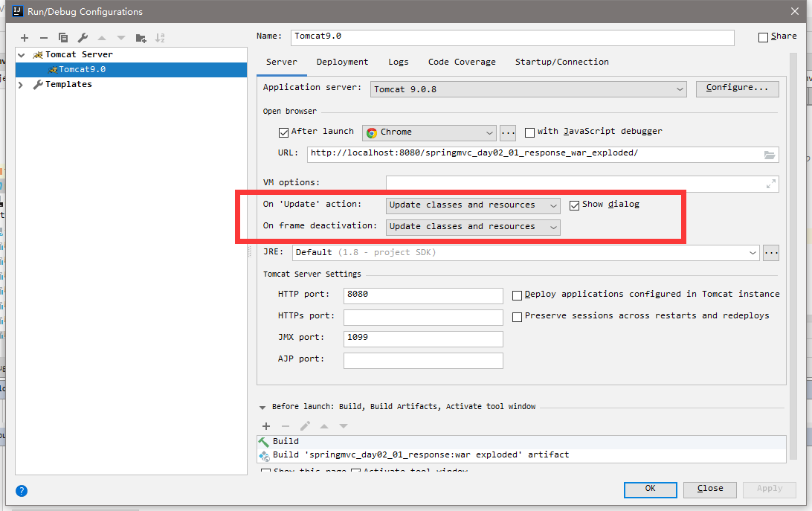Screen dimensions: 812x511
Task: Add a before-launch task
Action: [x=266, y=426]
